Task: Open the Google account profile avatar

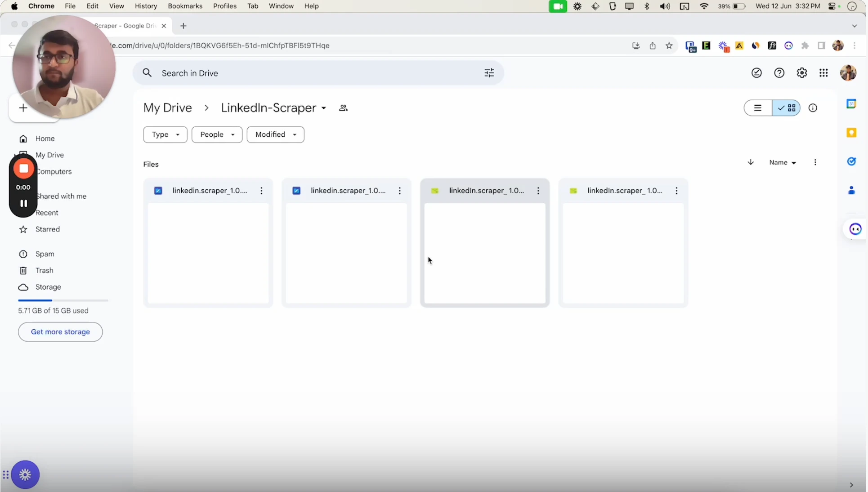Action: [848, 73]
